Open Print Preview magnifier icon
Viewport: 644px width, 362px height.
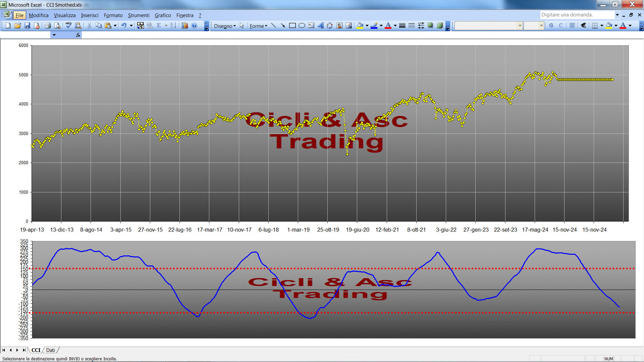point(57,25)
